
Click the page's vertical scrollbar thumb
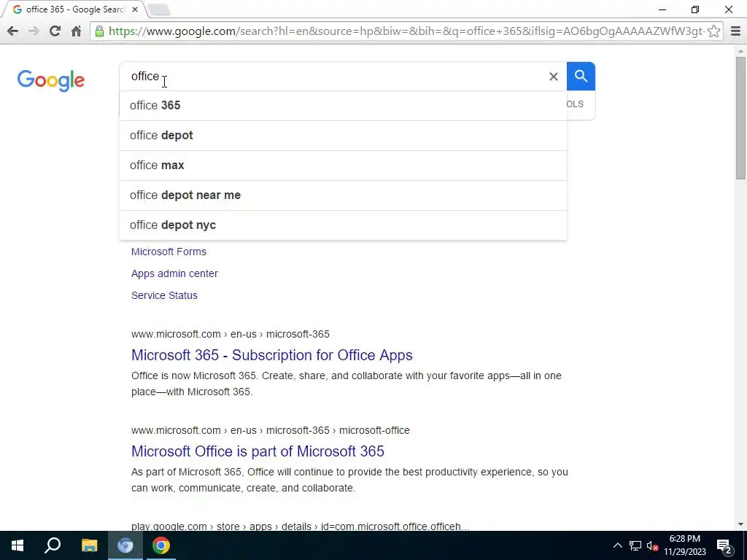(740, 117)
